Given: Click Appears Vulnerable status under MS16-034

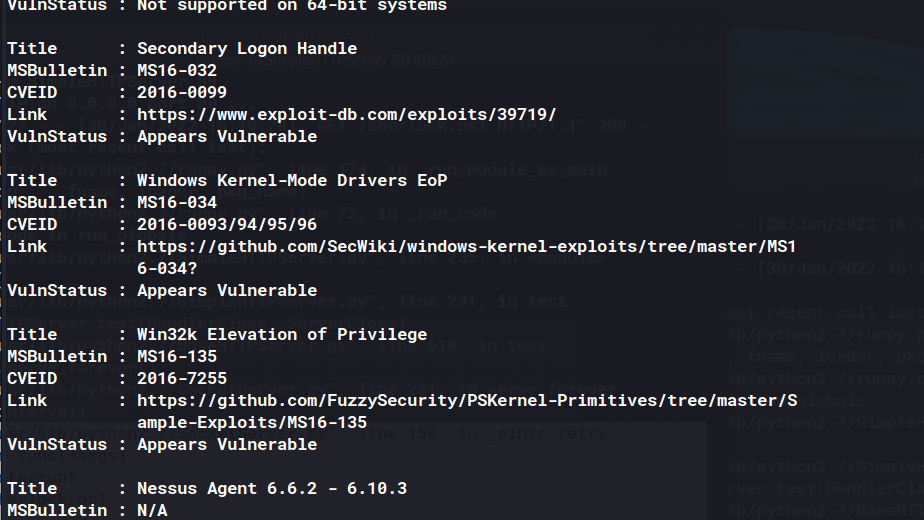Looking at the screenshot, I should 227,291.
